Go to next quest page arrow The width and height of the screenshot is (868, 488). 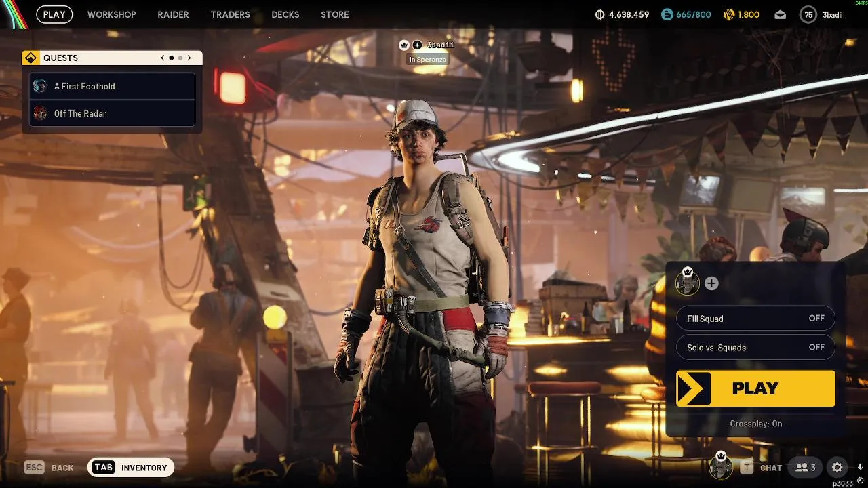[x=189, y=58]
